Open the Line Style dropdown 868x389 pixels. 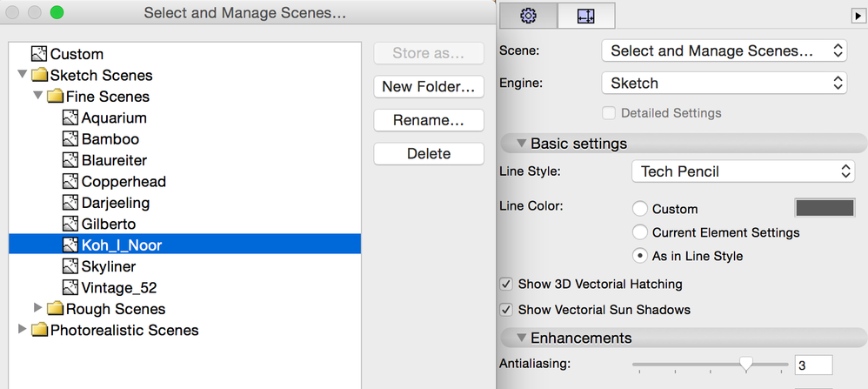pos(743,171)
